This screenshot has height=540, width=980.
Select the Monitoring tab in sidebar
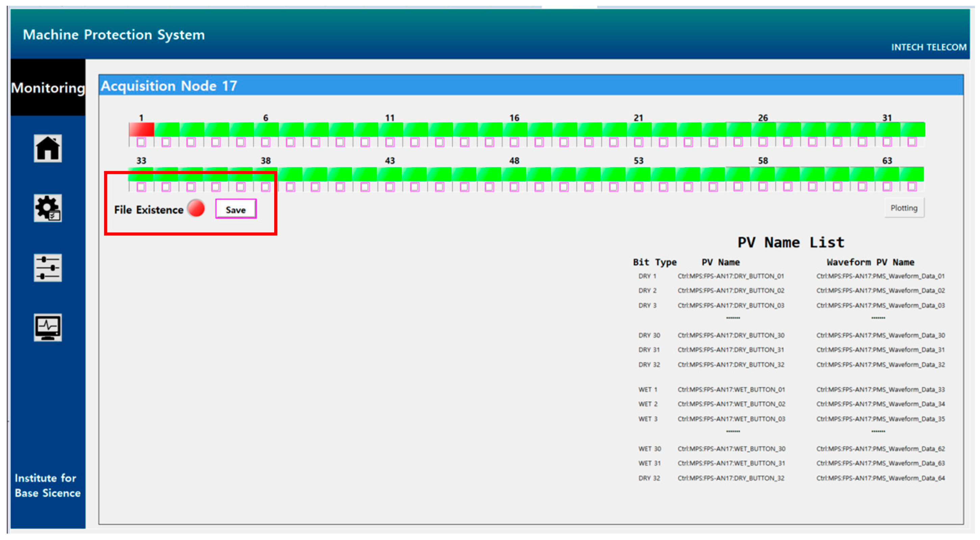point(48,88)
